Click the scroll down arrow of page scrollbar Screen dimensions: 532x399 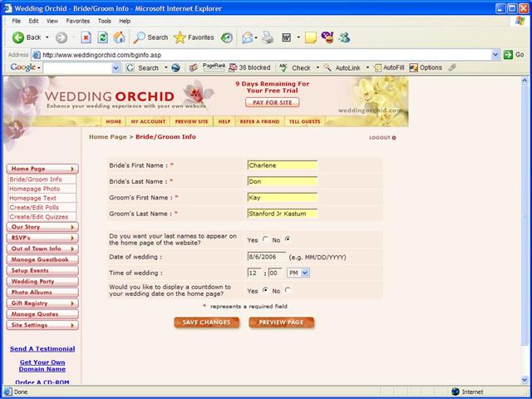[x=525, y=379]
